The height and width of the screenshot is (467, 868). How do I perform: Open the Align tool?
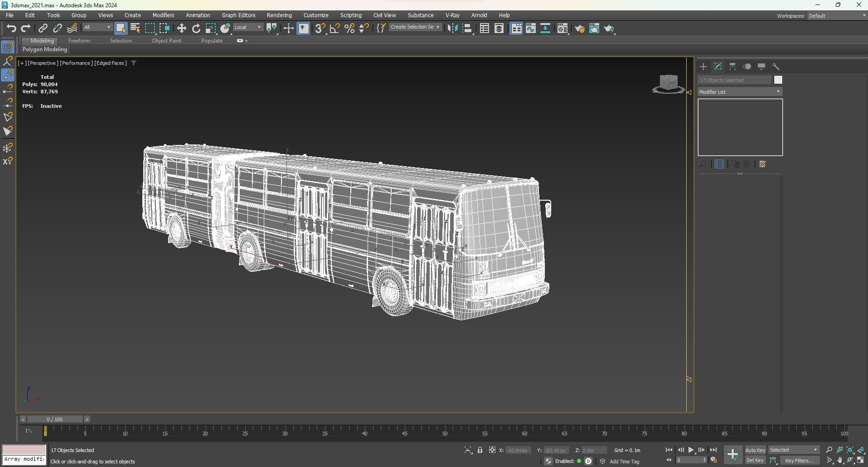pos(467,28)
